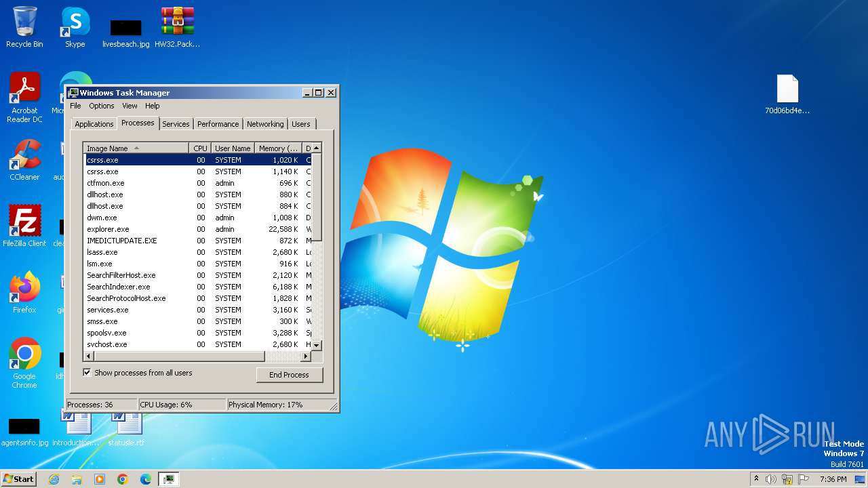Open Google Chrome desktop shortcut

coord(24,363)
